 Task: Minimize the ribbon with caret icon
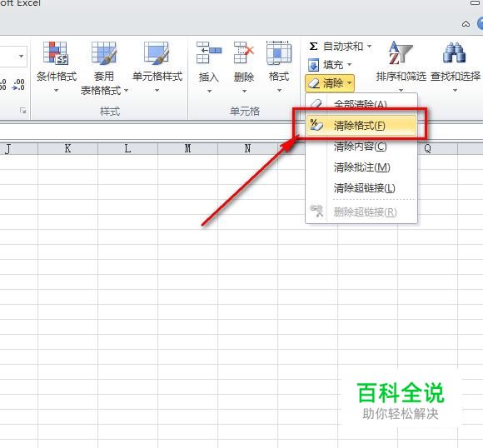(466, 23)
